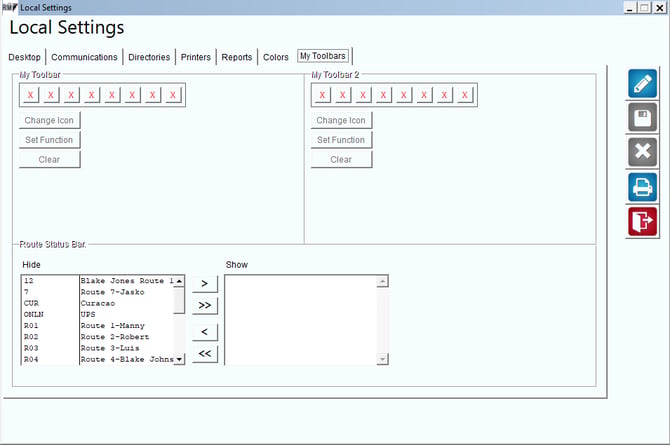The image size is (670, 445).
Task: Click Change Icon under My Toolbar 2
Action: [341, 121]
